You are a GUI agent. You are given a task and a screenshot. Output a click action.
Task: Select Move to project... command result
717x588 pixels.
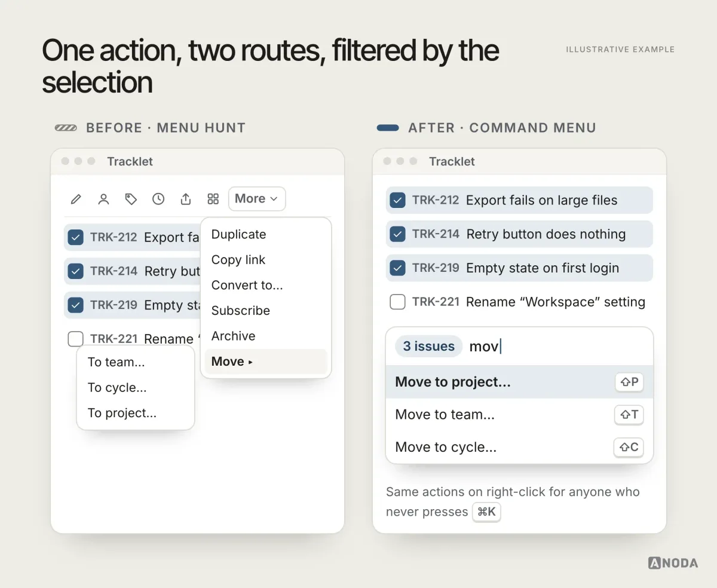[x=519, y=382]
